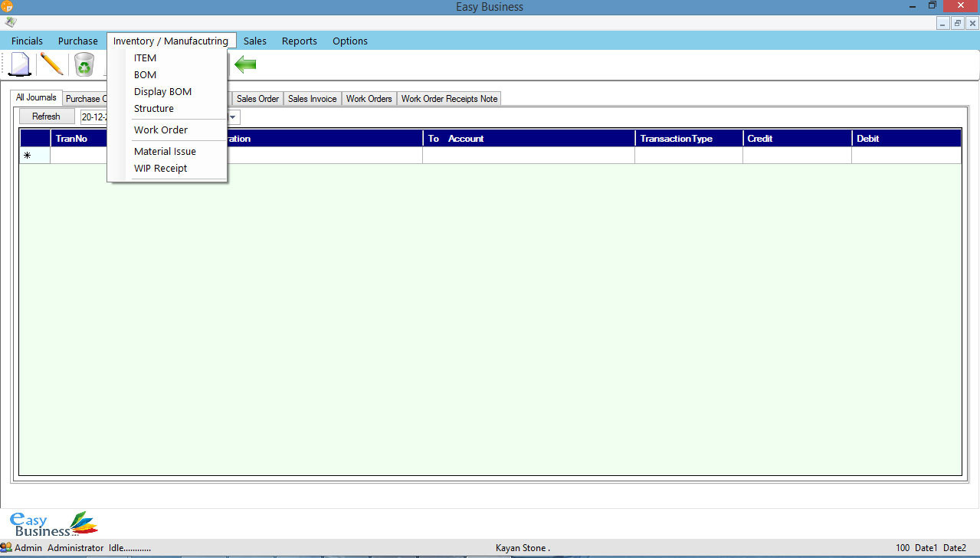Screen dimensions: 980x558
Task: Restore the inner MDI child window
Action: coord(958,24)
